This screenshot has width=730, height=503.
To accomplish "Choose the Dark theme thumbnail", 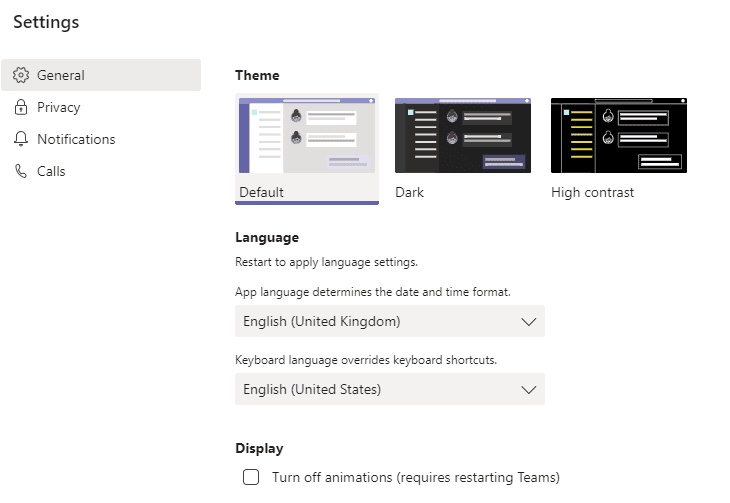I will [462, 136].
